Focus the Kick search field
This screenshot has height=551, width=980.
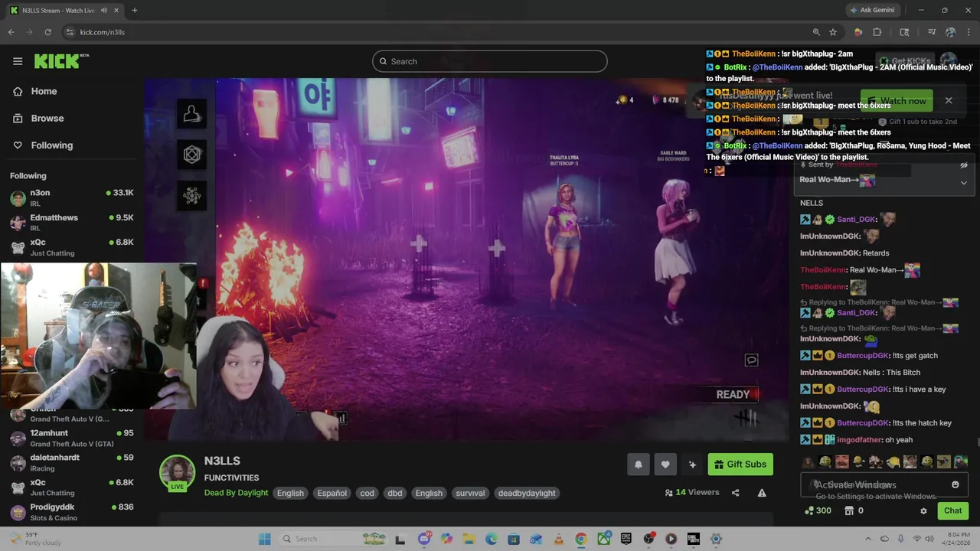point(490,61)
